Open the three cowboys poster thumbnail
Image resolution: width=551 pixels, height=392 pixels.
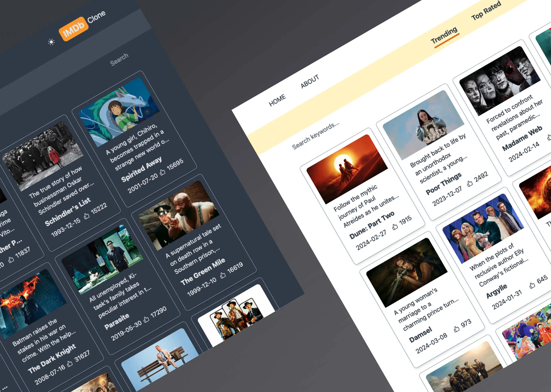tap(236, 316)
